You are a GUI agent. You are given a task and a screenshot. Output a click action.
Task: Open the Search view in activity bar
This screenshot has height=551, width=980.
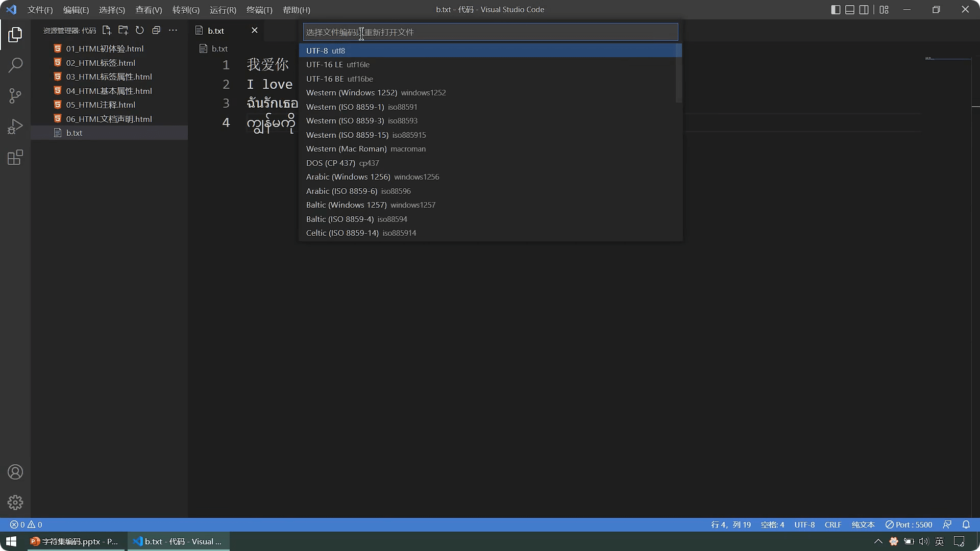[15, 65]
